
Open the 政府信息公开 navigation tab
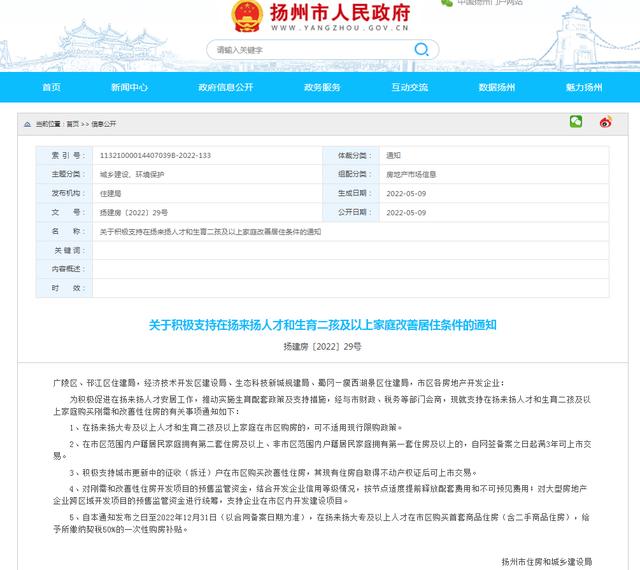point(226,87)
